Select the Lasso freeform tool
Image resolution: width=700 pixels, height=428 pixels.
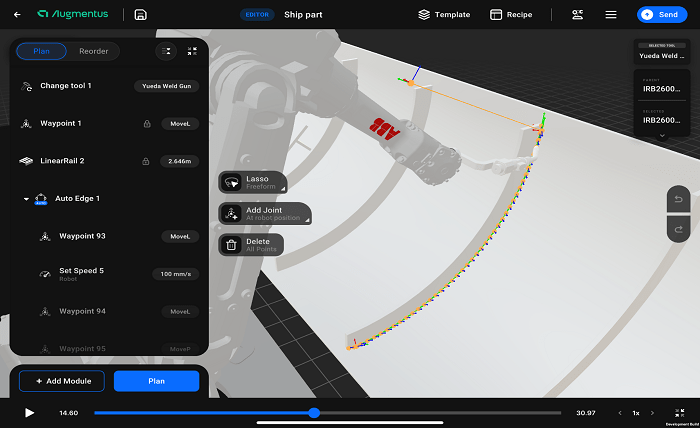tap(251, 182)
